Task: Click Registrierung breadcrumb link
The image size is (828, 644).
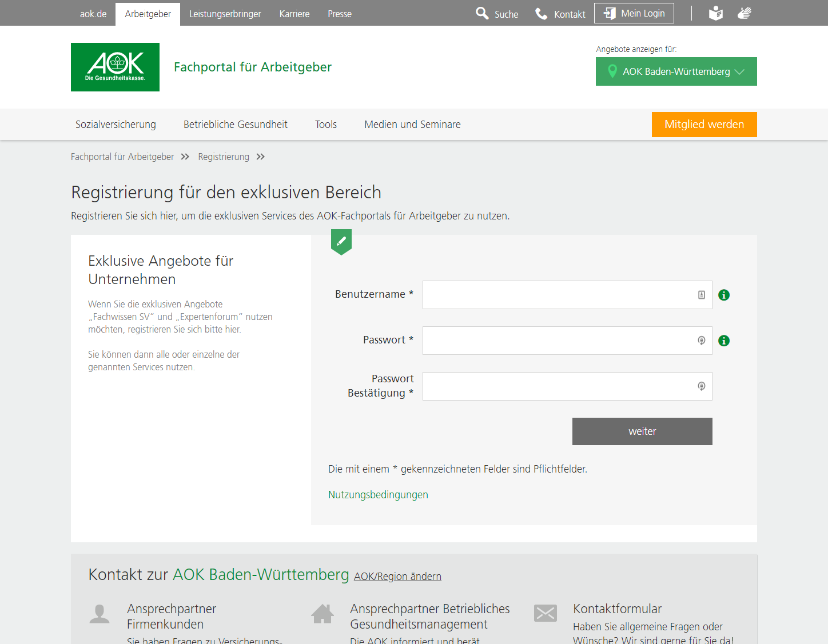Action: (x=224, y=157)
